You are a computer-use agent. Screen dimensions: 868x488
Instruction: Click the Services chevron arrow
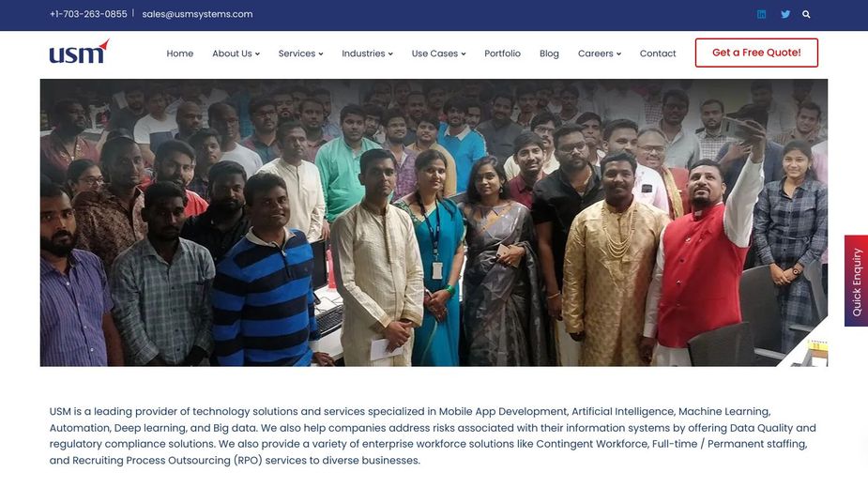click(321, 54)
